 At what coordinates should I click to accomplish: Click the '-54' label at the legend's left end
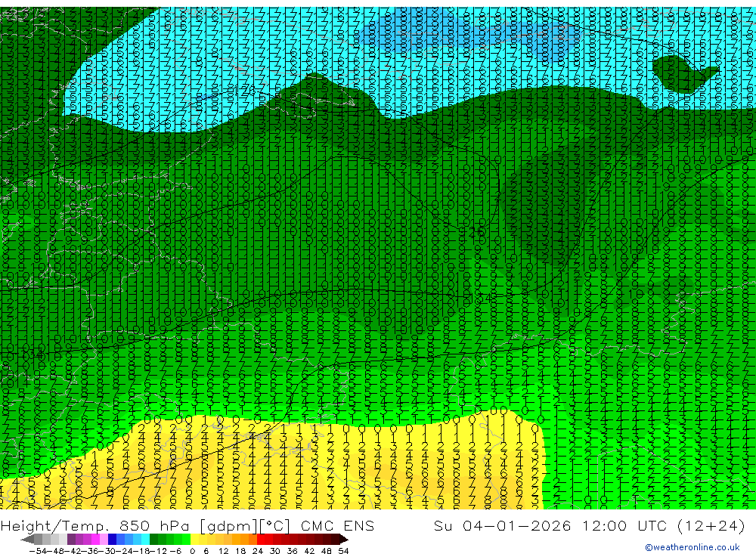pos(38,551)
